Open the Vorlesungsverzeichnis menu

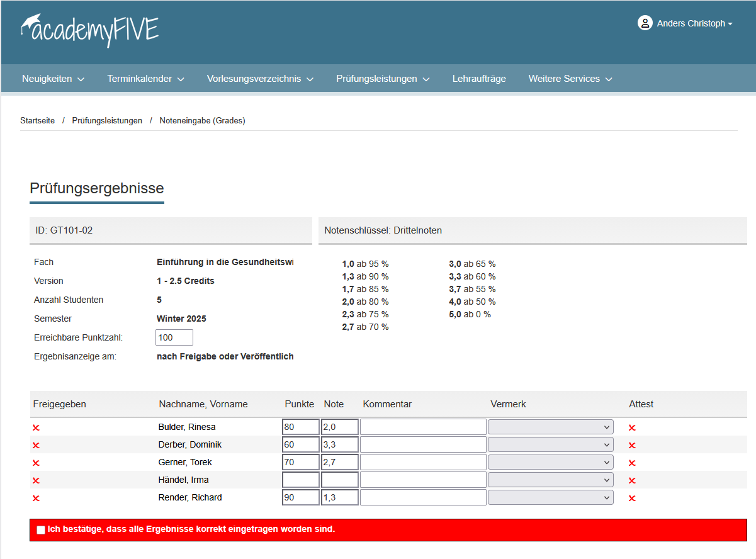(x=259, y=79)
